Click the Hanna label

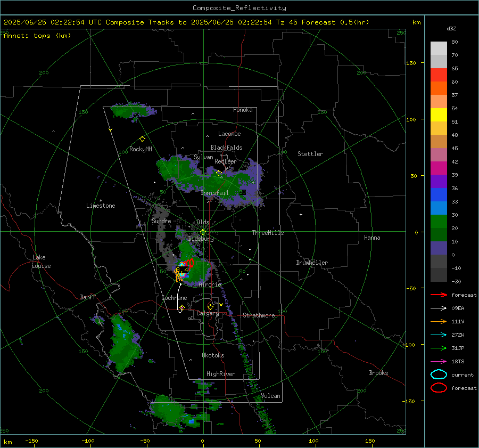[372, 238]
